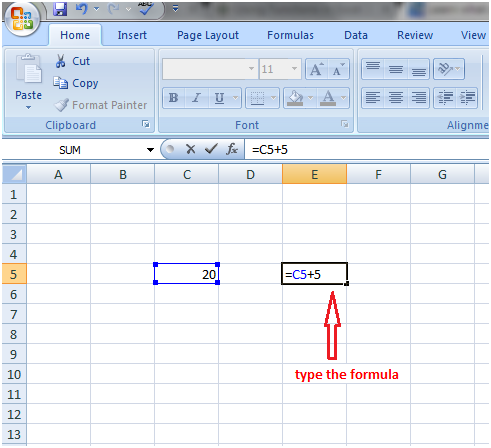Run the Spelling check icon
The height and width of the screenshot is (448, 491).
pos(146,8)
